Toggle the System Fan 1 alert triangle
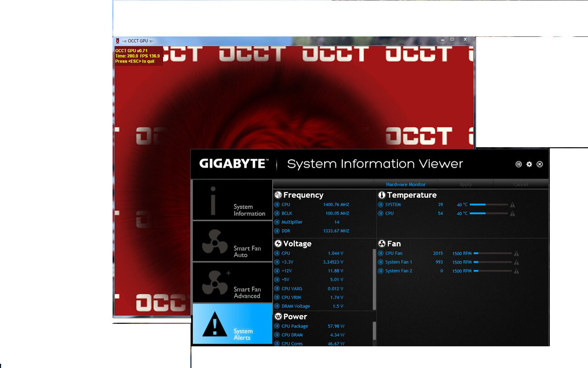Viewport: 588px width, 368px height. (516, 262)
